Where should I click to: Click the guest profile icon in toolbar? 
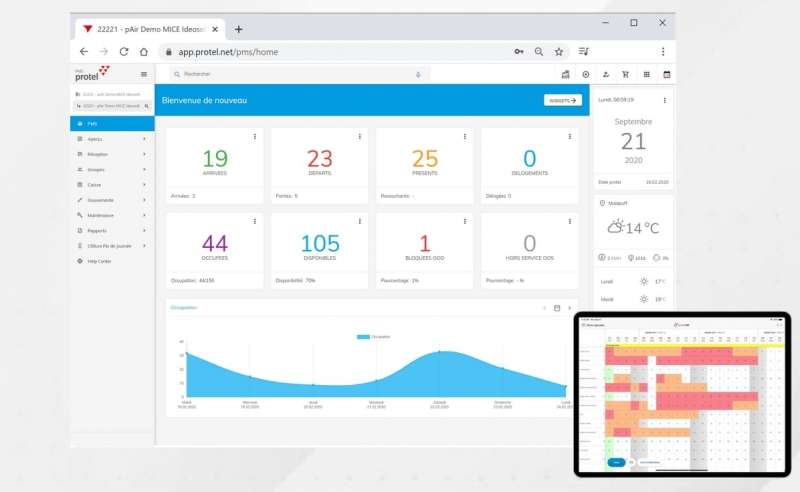pos(606,74)
